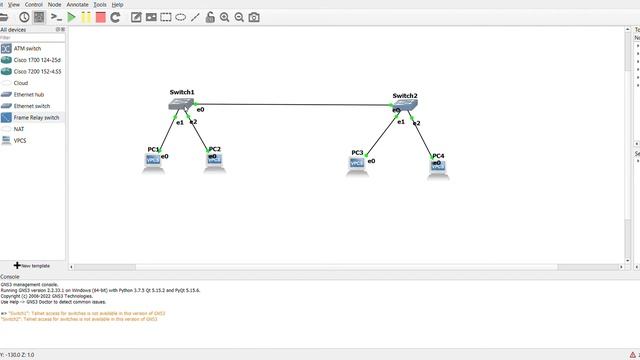Toggle show interface labels icon
640x360 pixels.
click(x=39, y=17)
